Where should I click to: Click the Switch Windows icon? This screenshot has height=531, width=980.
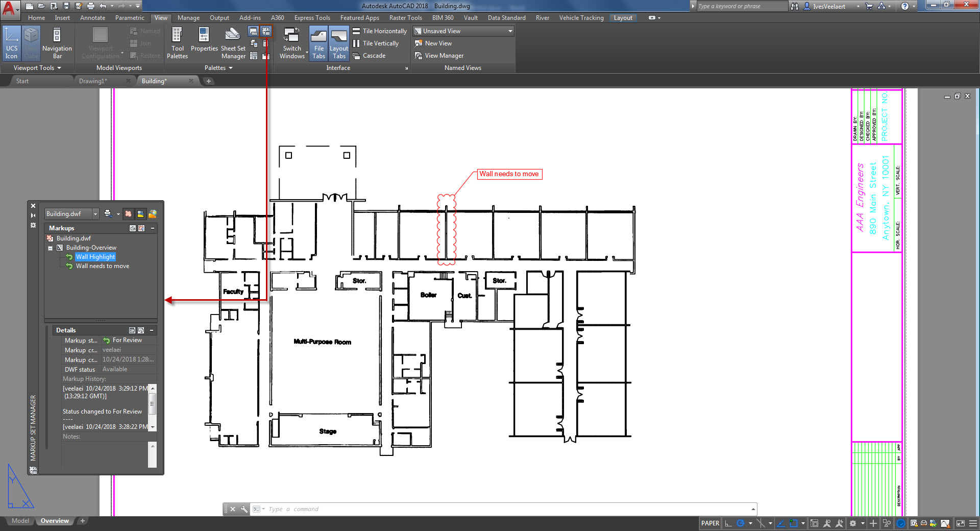pyautogui.click(x=291, y=43)
